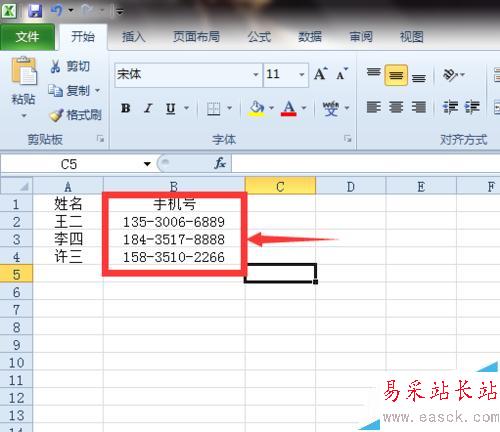500x432 pixels.
Task: Open the 字体 dialog launcher
Action: (348, 138)
